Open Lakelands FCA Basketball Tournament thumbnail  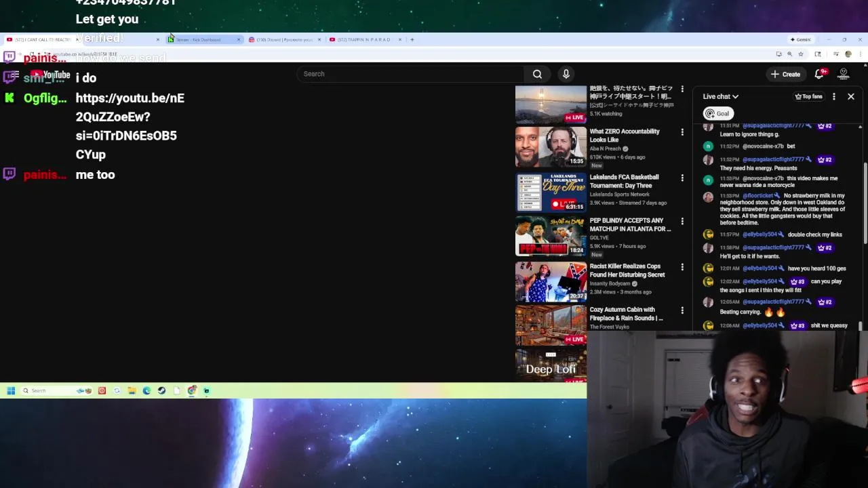click(x=551, y=192)
